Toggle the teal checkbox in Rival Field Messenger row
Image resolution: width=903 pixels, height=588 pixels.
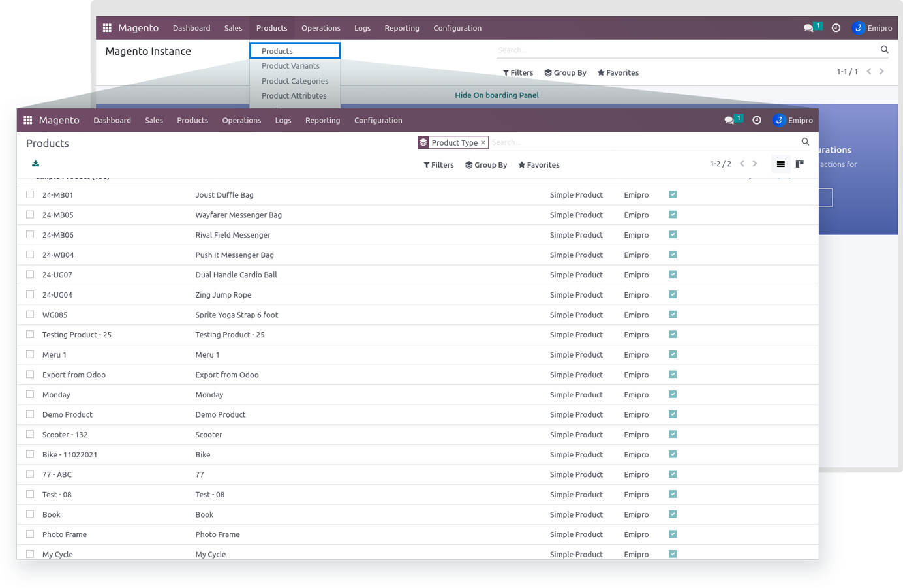coord(673,234)
